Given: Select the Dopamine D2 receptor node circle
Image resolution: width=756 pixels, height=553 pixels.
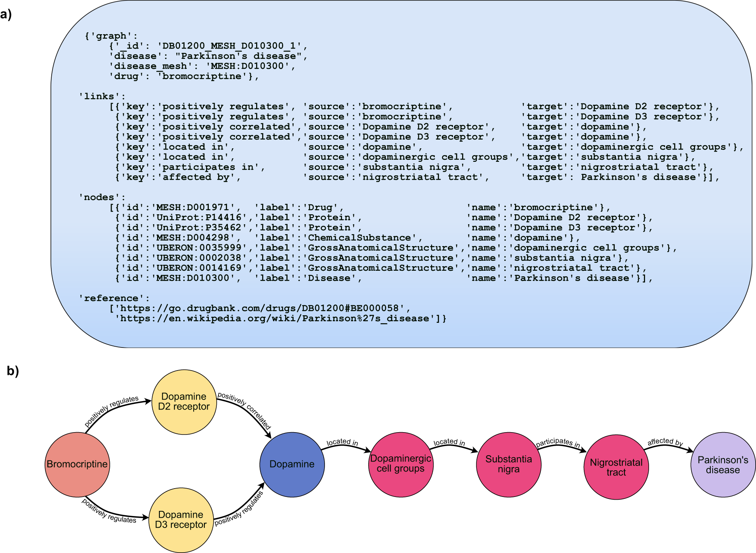Looking at the screenshot, I should point(184,402).
